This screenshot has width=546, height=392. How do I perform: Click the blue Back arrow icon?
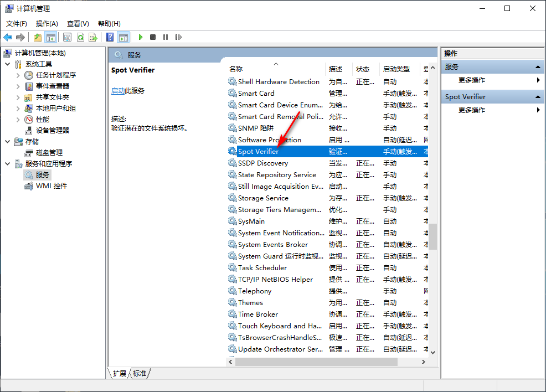pos(8,37)
